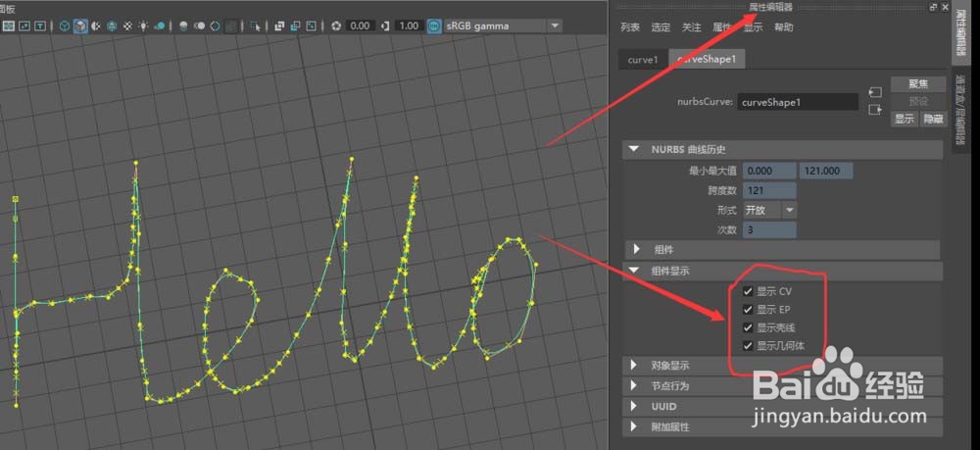
Task: Toggle the textured checker icon
Action: tap(128, 26)
